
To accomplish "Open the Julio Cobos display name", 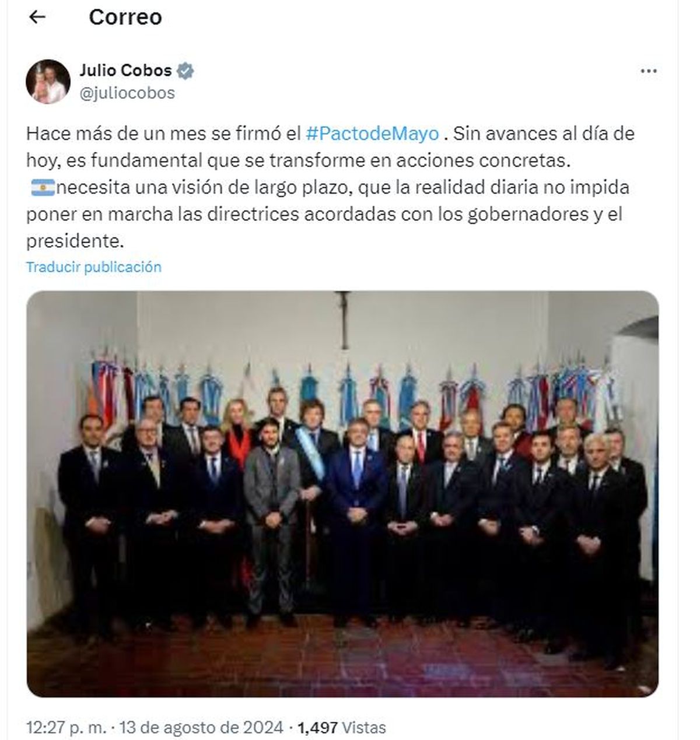I will (x=125, y=71).
